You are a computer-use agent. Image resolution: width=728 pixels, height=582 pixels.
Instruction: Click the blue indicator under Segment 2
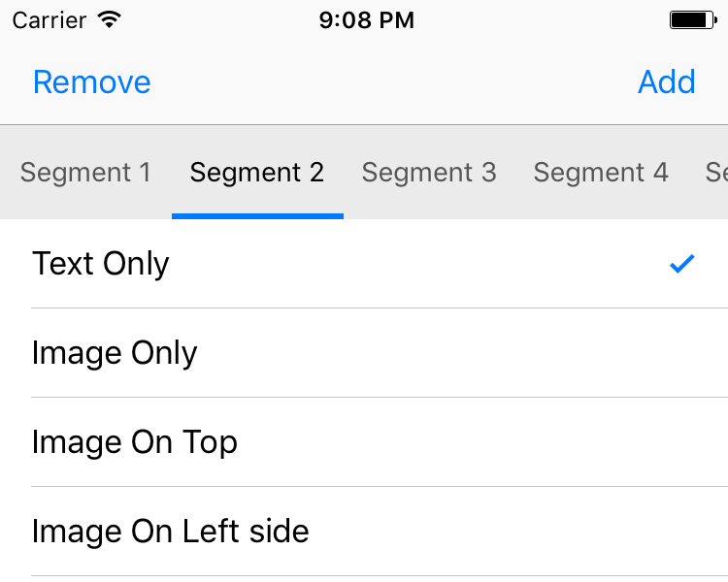pyautogui.click(x=257, y=215)
